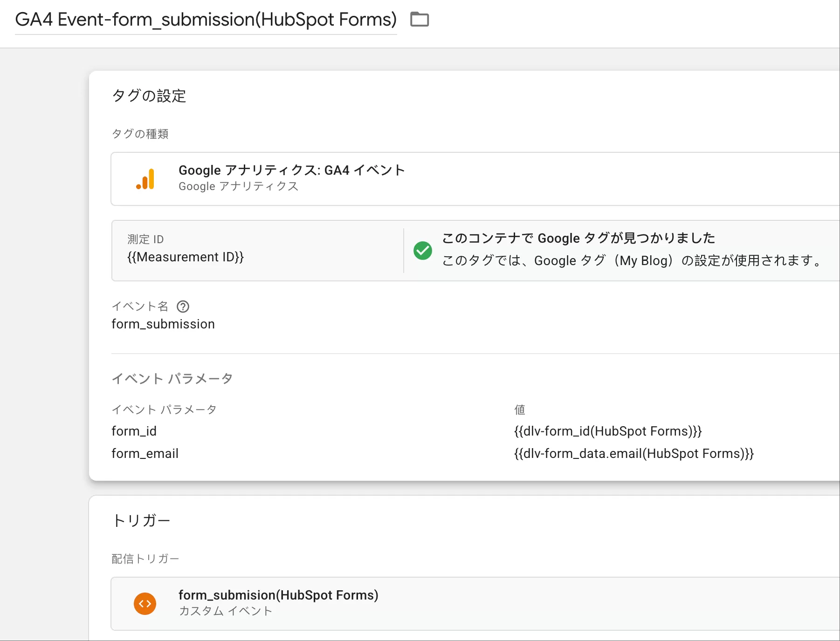Click the タグの種類 label
Viewport: 840px width, 641px height.
[140, 134]
